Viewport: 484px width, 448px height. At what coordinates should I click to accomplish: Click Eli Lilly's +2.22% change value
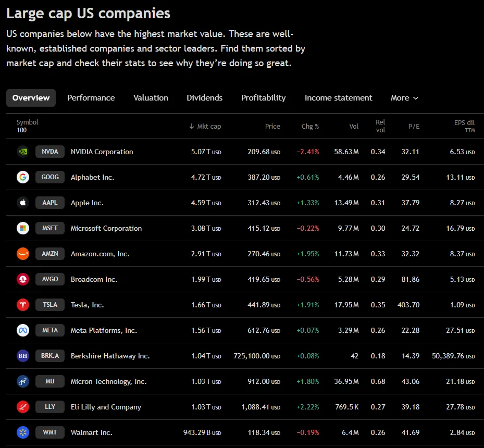click(308, 407)
